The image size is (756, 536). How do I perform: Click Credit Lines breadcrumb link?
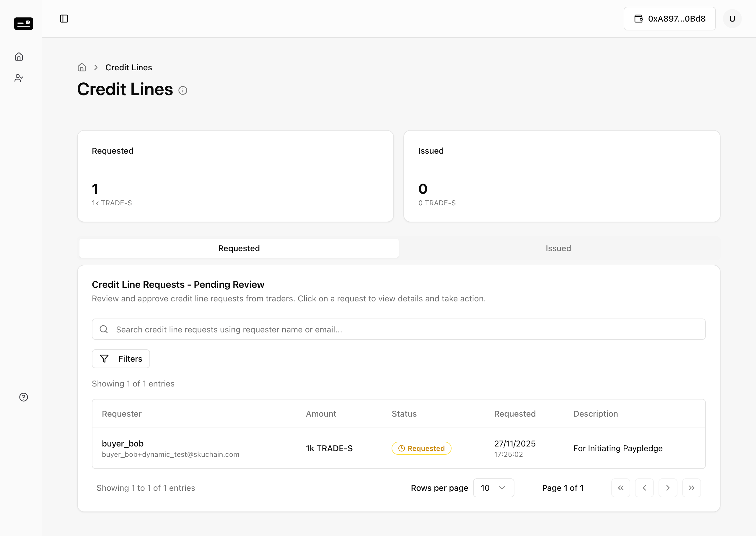click(129, 67)
